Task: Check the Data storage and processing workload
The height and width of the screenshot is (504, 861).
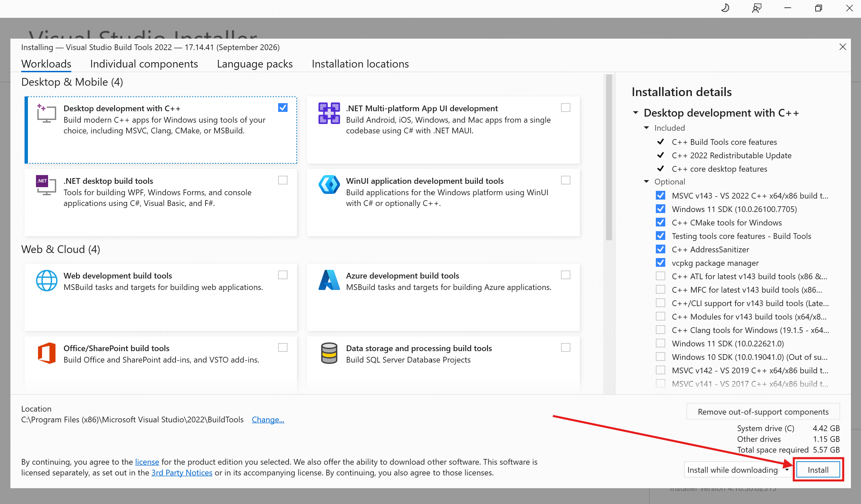Action: [x=565, y=347]
